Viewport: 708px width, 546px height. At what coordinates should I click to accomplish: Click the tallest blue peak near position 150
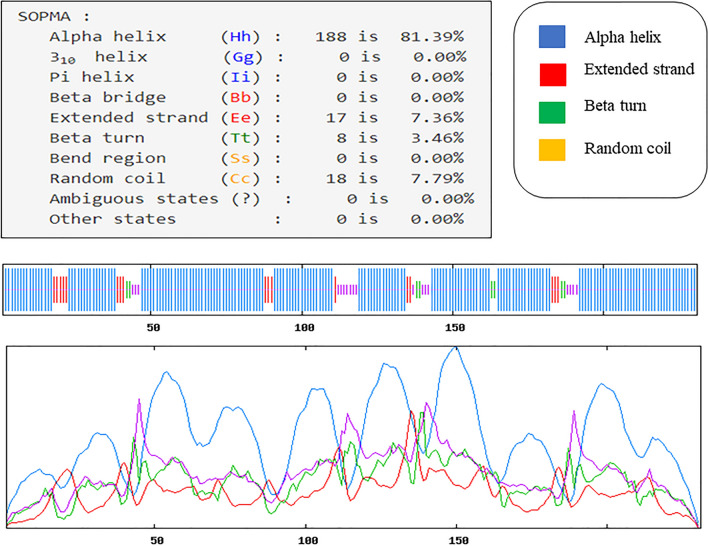455,348
